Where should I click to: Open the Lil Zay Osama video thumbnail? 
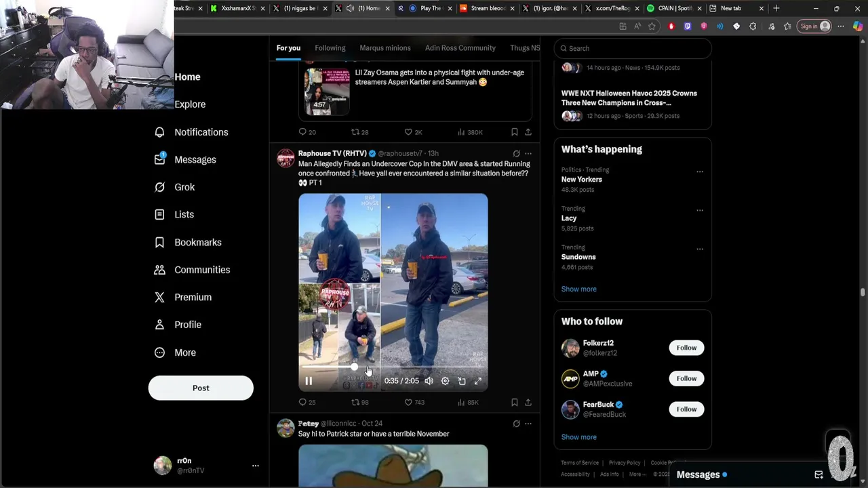coord(327,91)
